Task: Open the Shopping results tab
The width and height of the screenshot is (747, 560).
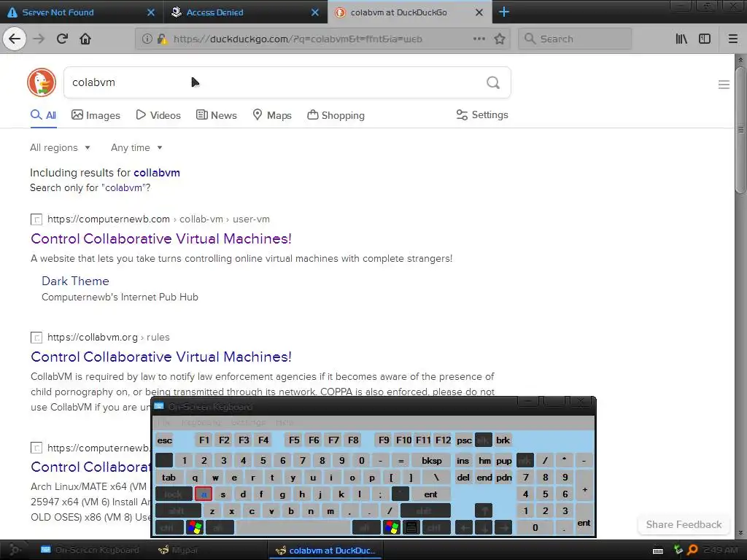Action: [x=336, y=115]
